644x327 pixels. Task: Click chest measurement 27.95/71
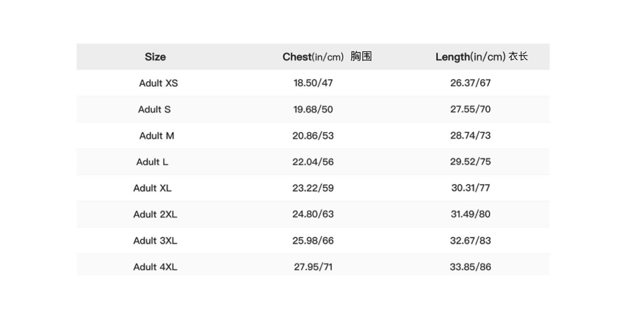click(x=313, y=267)
